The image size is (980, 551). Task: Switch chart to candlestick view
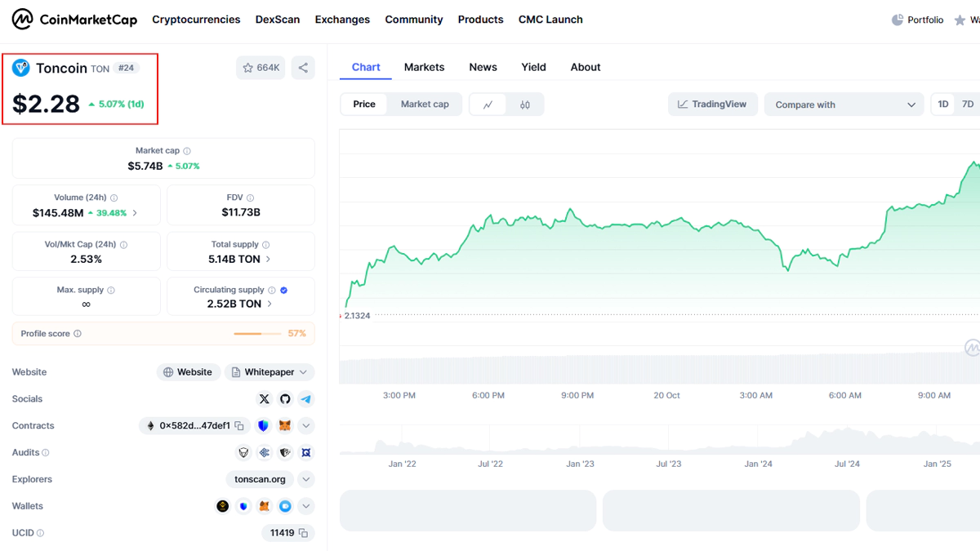[525, 104]
